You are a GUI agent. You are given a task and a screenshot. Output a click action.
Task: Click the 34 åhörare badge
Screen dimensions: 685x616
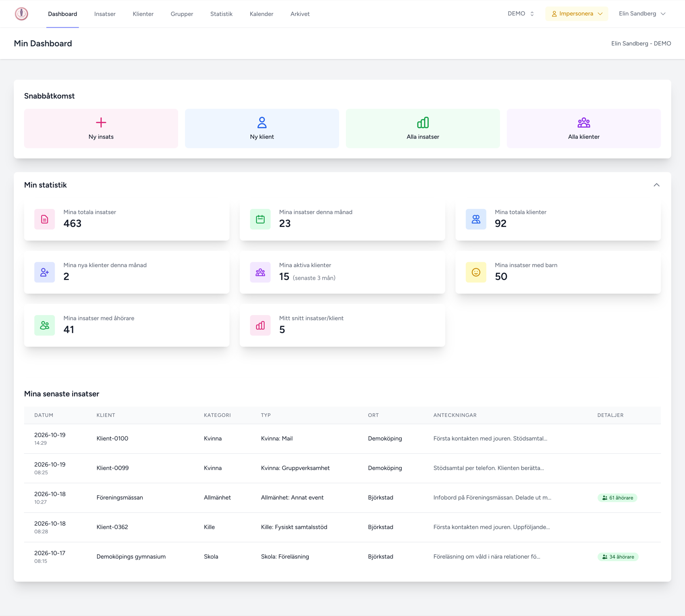click(x=618, y=557)
